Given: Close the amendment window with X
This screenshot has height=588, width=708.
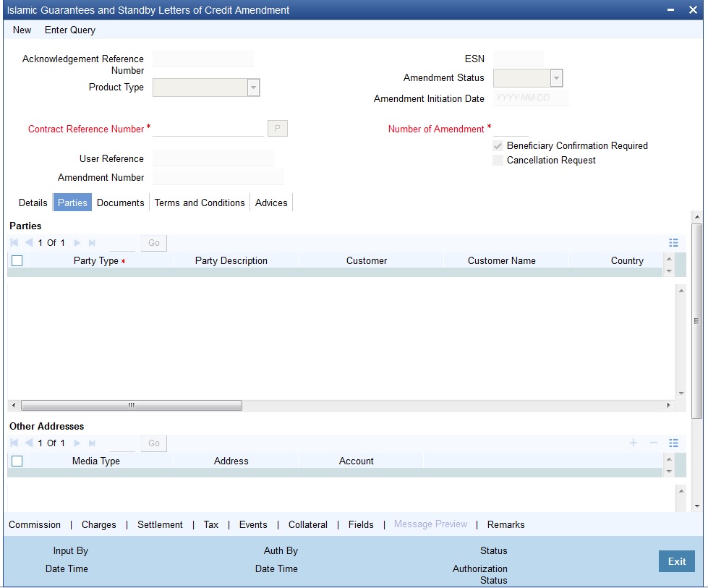Looking at the screenshot, I should [x=693, y=10].
